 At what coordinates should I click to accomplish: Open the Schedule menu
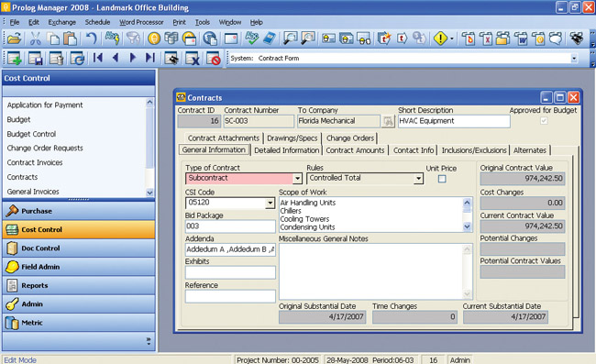click(x=98, y=22)
